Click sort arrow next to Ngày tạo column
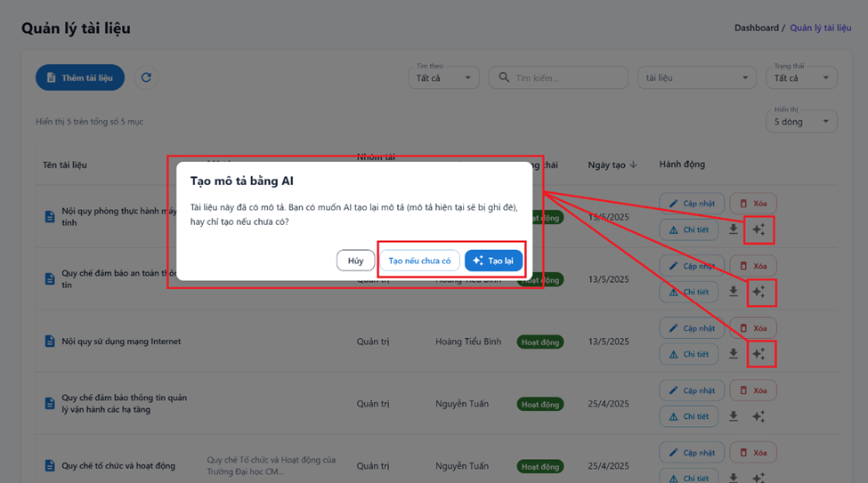 pyautogui.click(x=633, y=165)
